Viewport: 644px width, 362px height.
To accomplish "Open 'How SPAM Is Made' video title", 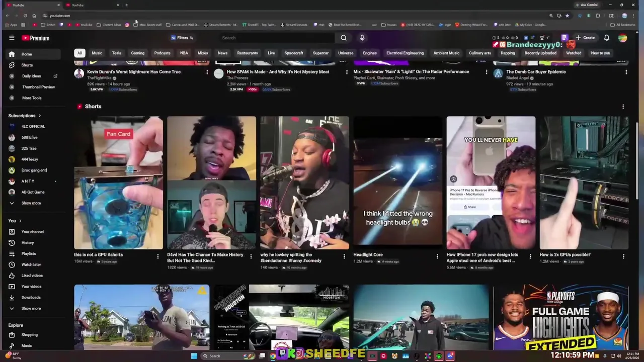I will [278, 72].
